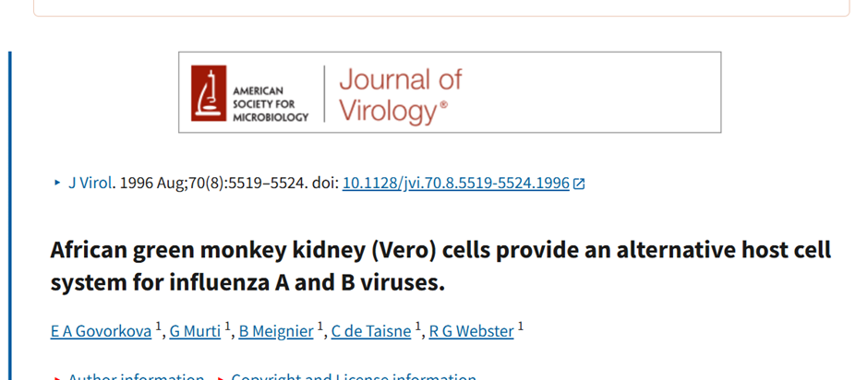Click affiliation superscript 1 after R G Webster
This screenshot has width=868, height=380.
tap(521, 326)
